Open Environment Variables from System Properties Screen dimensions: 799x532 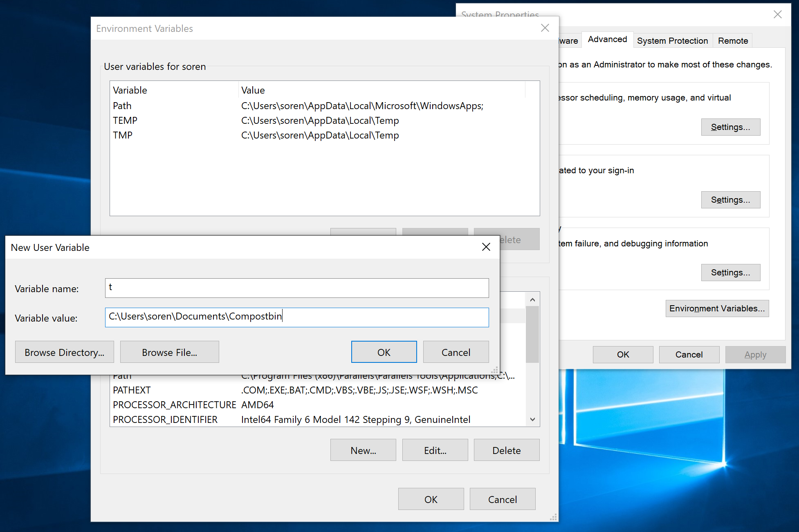coord(717,308)
